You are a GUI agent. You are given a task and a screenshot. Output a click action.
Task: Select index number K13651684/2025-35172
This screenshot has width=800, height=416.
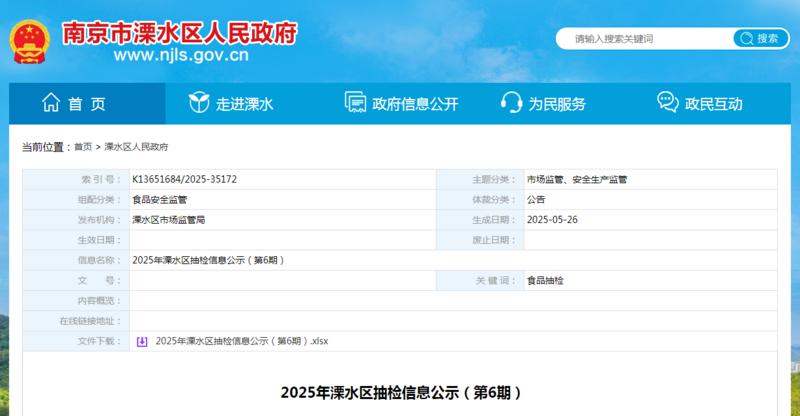(x=184, y=179)
